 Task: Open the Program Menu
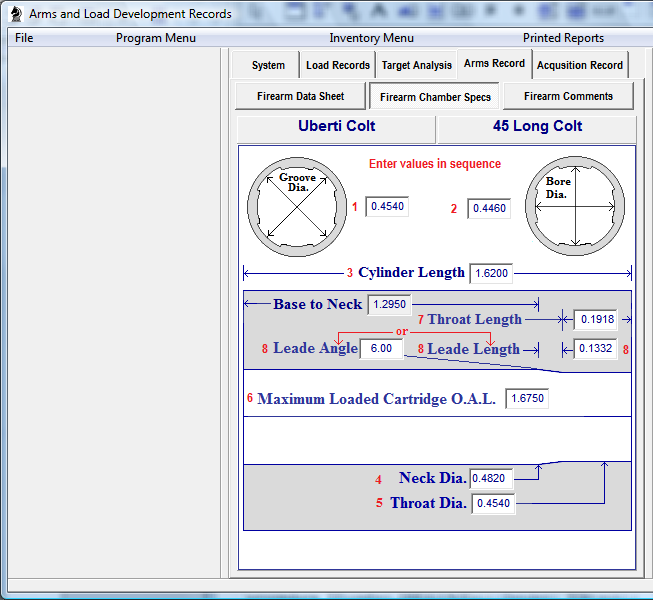pyautogui.click(x=156, y=38)
